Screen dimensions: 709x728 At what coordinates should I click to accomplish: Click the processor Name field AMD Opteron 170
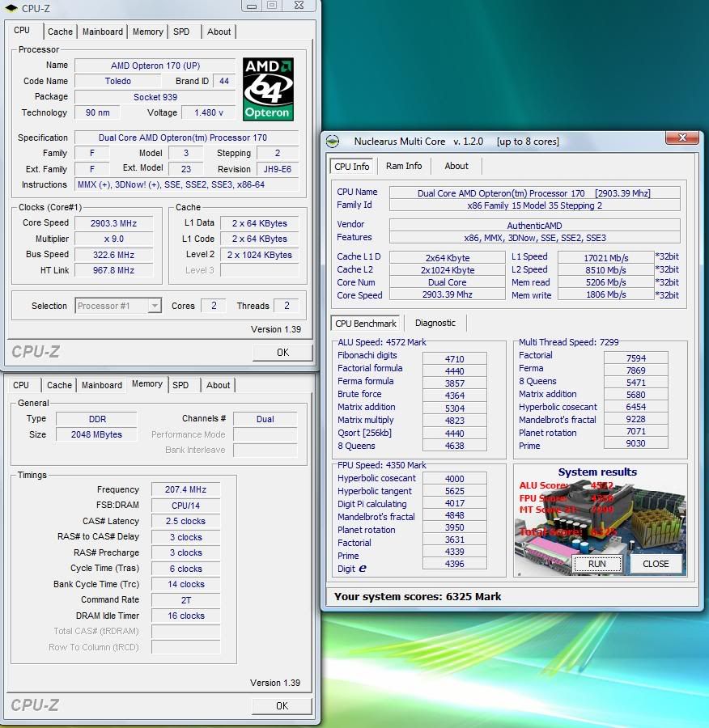[x=155, y=66]
